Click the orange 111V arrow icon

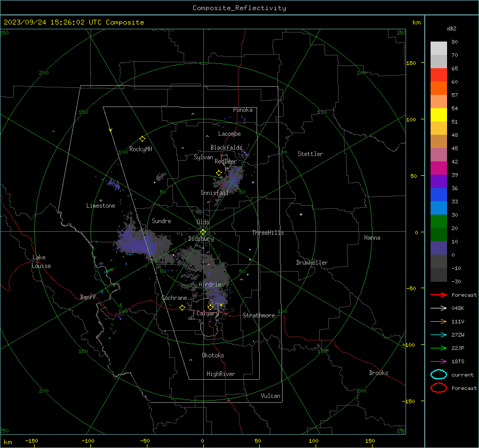tap(439, 321)
